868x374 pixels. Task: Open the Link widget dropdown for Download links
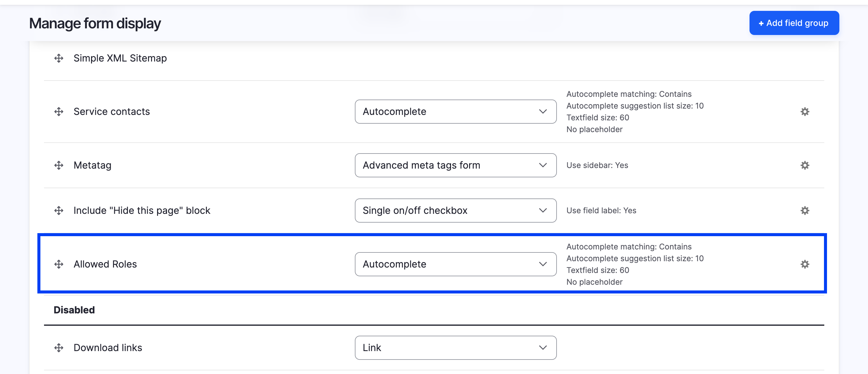[455, 348]
